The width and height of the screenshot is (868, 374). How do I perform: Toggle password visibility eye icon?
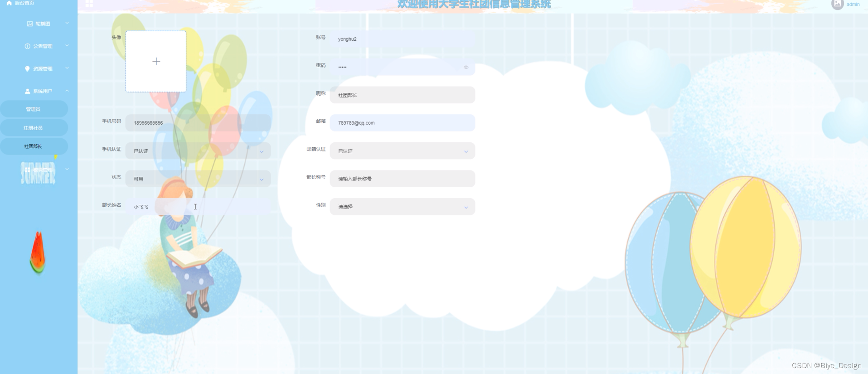(x=466, y=67)
